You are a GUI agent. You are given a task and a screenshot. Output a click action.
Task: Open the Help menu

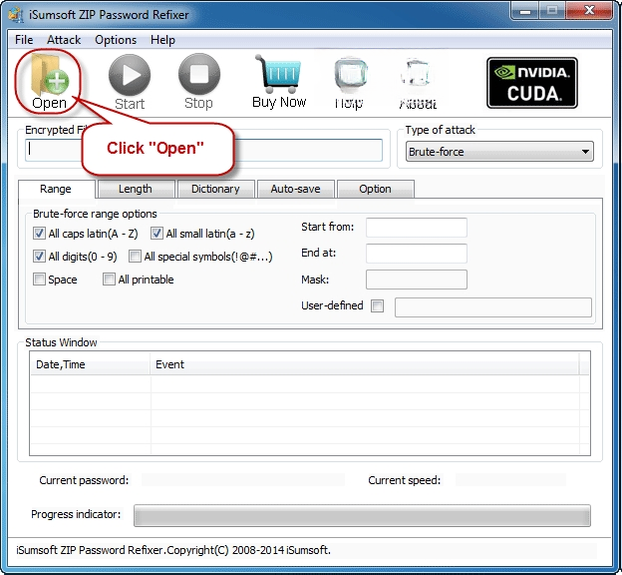(163, 40)
